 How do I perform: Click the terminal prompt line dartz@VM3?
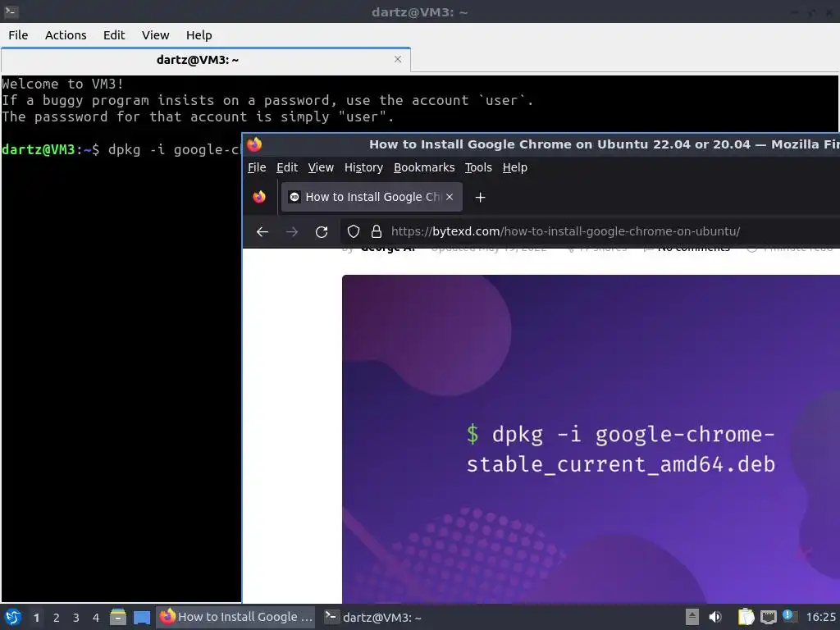tap(121, 149)
